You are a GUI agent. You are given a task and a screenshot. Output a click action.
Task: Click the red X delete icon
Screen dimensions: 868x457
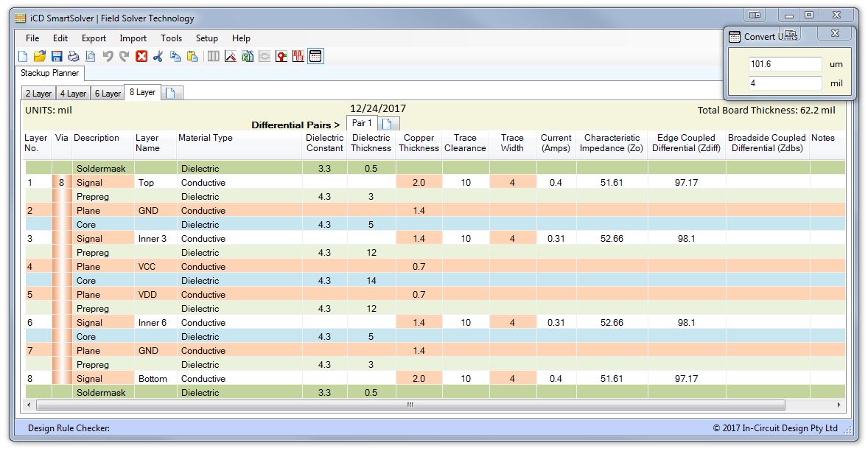[x=141, y=56]
